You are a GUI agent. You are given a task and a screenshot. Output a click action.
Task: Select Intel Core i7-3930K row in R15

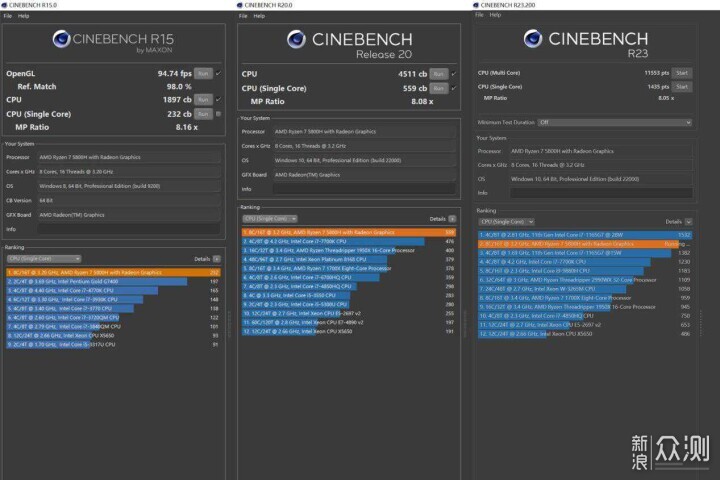[x=113, y=299]
